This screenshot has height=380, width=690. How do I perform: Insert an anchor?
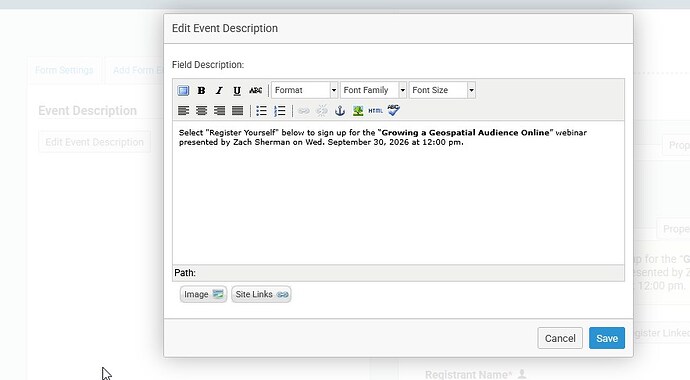click(340, 111)
